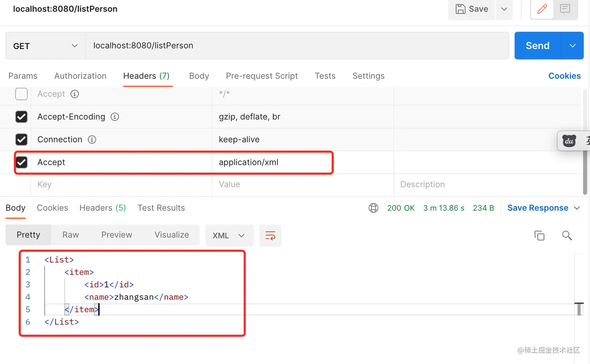Select the Preview view
Screen dimensions: 590x364
pyautogui.click(x=117, y=235)
